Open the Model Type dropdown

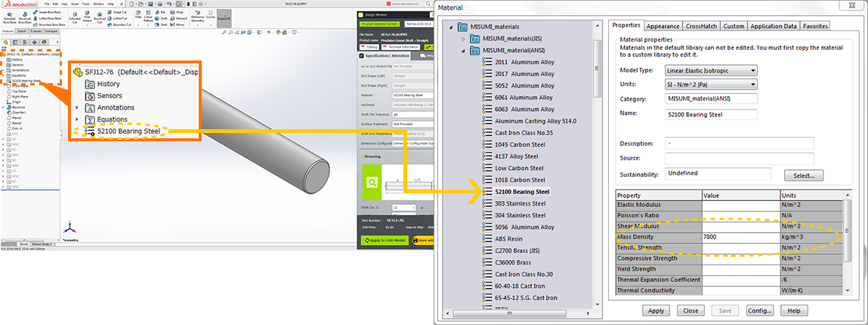click(x=712, y=70)
